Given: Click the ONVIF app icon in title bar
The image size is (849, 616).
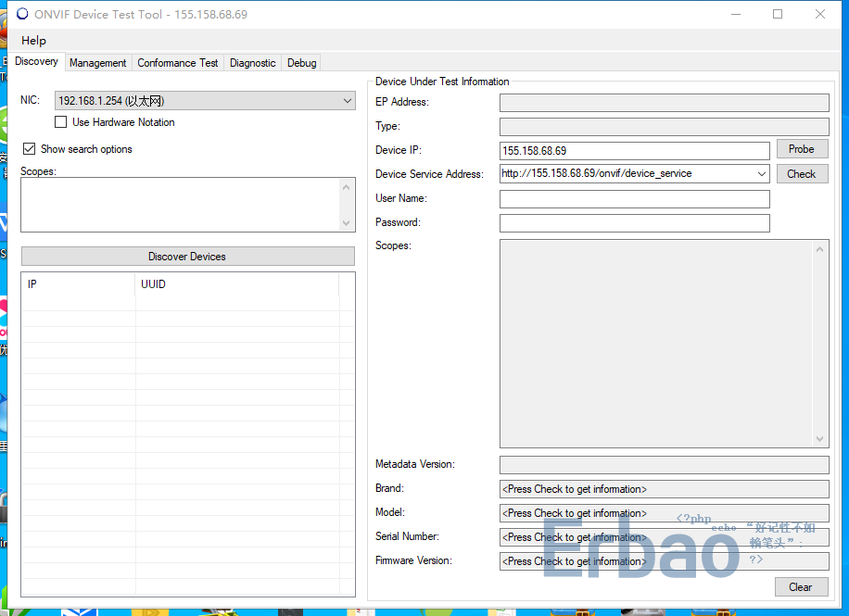Looking at the screenshot, I should pos(22,14).
